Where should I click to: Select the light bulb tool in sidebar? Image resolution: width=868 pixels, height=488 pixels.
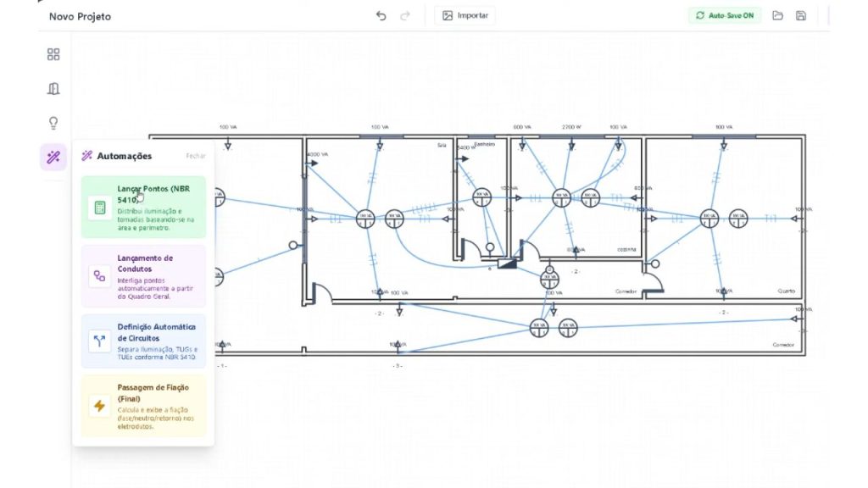53,123
